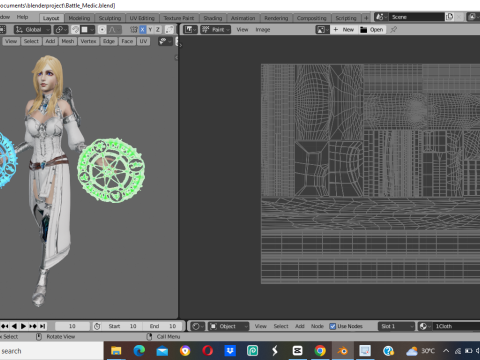The height and width of the screenshot is (360, 480).
Task: Toggle auto merge vertices icon
Action: (x=169, y=30)
